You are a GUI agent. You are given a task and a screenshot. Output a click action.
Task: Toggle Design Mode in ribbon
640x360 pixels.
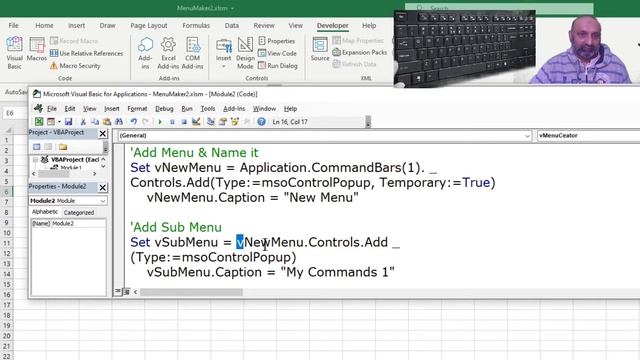click(245, 53)
